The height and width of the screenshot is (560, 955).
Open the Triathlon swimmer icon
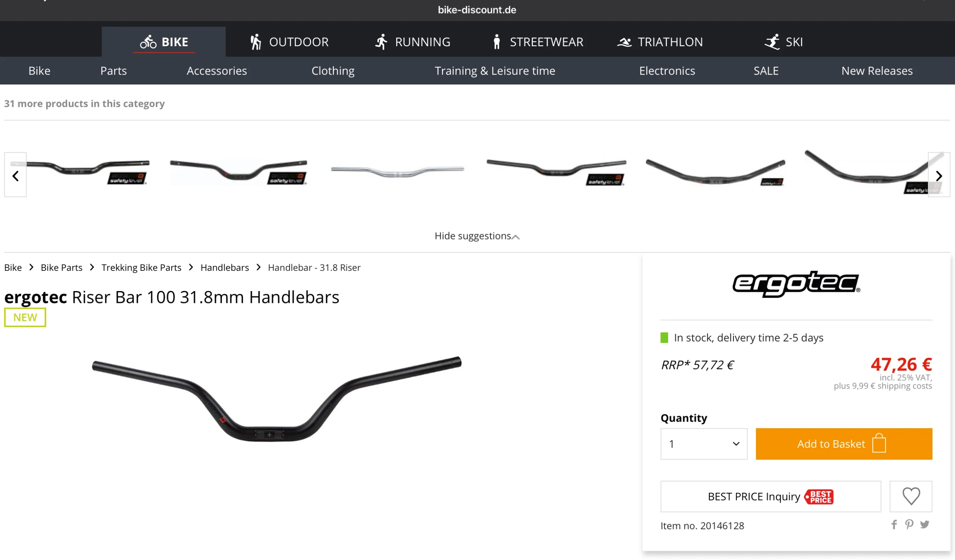point(624,42)
